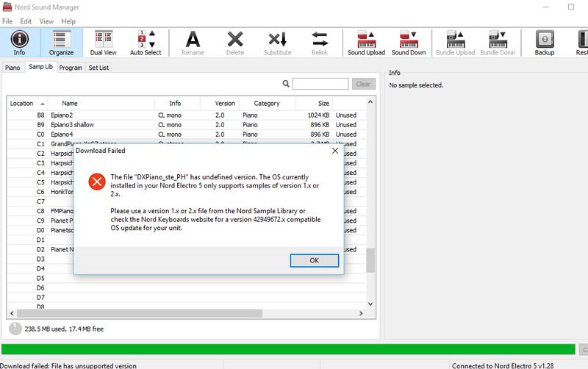Click the red error icon in the dialog

coord(97,182)
